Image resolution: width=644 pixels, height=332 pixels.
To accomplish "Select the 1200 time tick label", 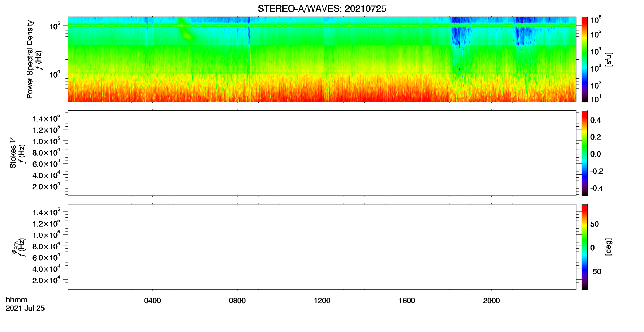I will click(x=322, y=301).
